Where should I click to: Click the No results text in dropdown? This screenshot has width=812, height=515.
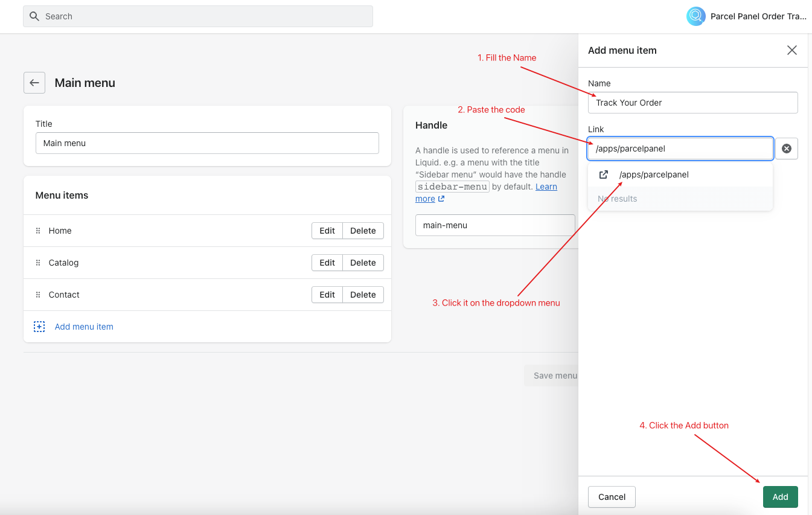617,199
